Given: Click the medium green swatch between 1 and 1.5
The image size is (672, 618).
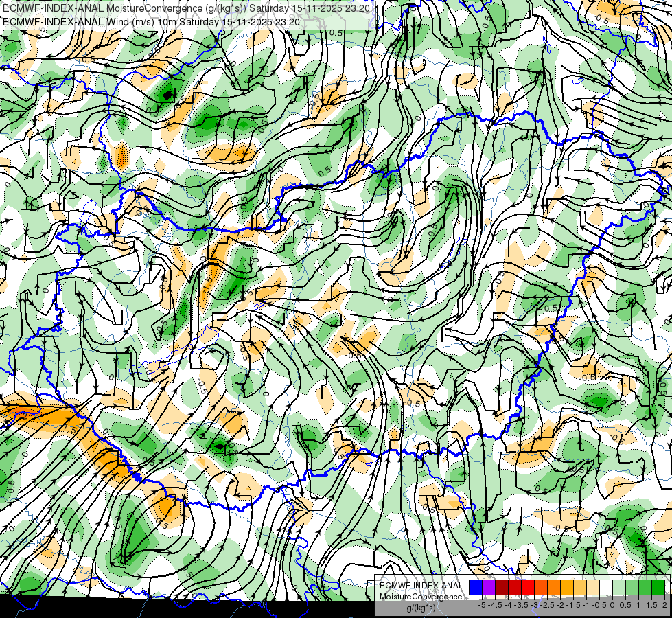Looking at the screenshot, I should pos(645,588).
